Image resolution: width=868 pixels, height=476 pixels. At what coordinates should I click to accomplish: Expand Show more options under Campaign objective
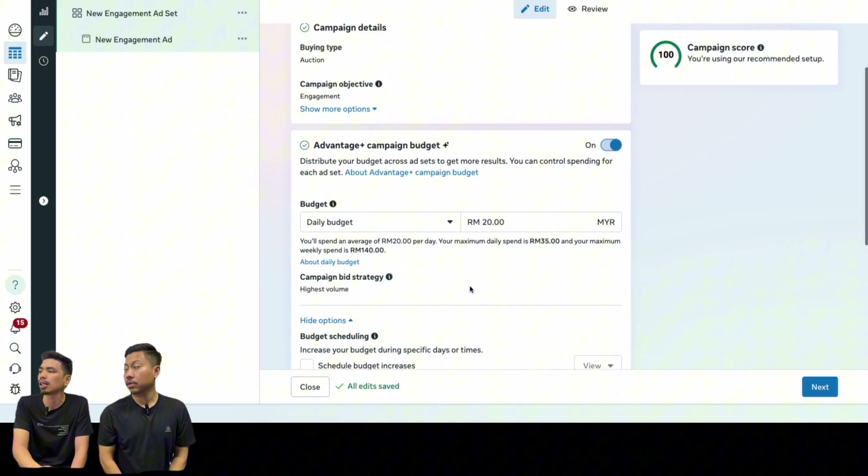pos(338,109)
